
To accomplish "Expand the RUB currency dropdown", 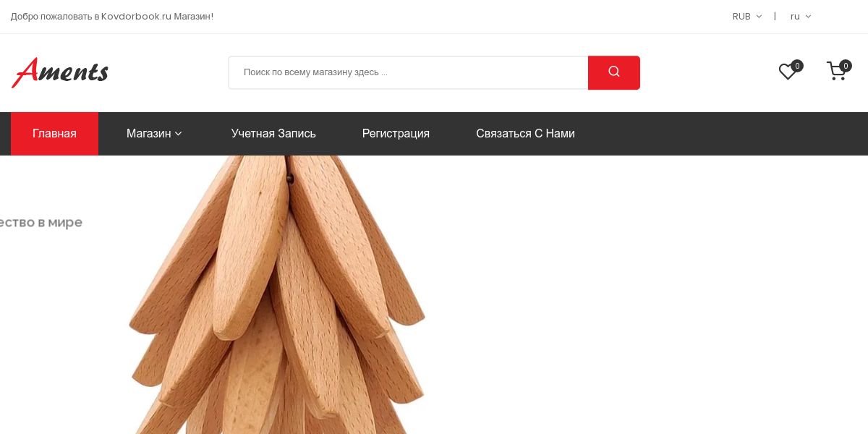I will [759, 17].
